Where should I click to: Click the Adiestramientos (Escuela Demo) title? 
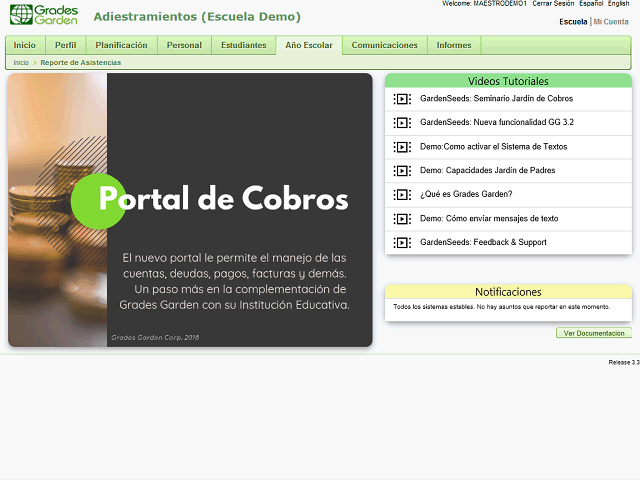(x=197, y=17)
